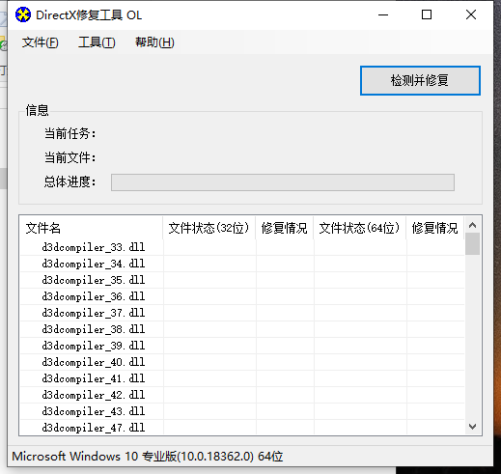Open the 帮助(H) menu
501x474 pixels.
click(x=155, y=42)
